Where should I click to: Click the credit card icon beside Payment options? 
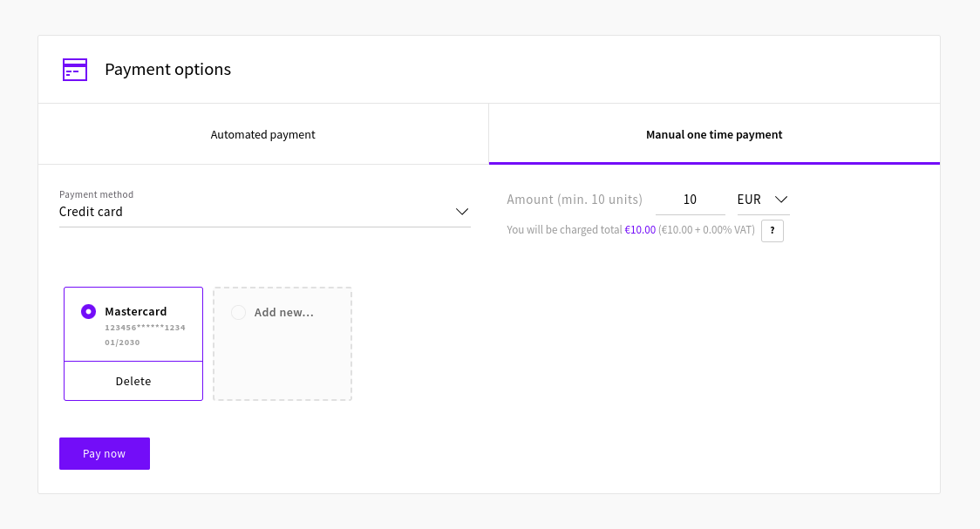click(75, 70)
